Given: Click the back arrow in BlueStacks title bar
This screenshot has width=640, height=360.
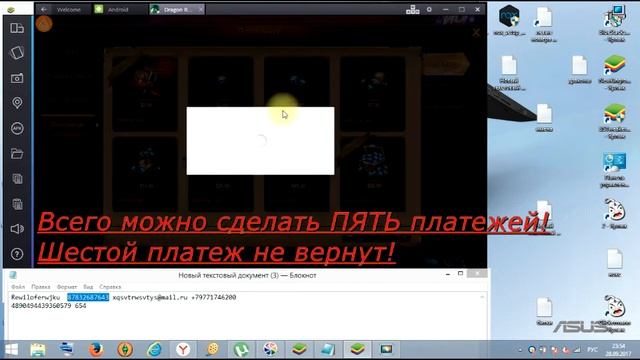Looking at the screenshot, I should pos(44,9).
